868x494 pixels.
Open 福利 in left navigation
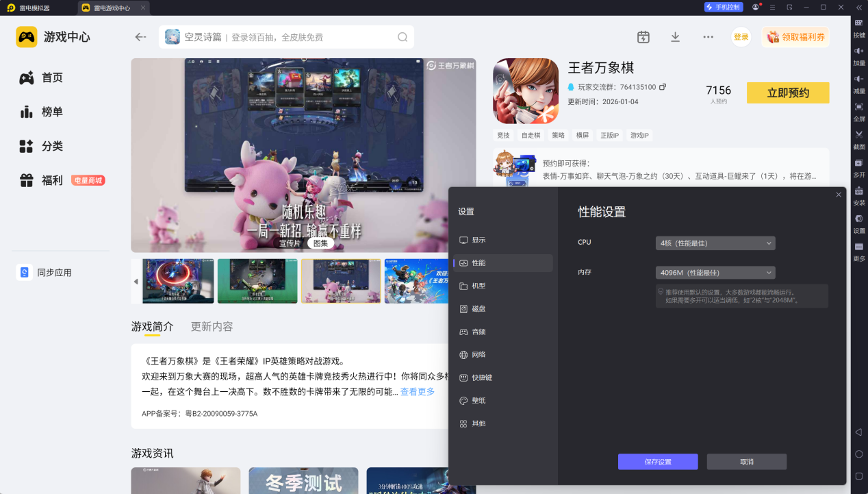[62, 180]
